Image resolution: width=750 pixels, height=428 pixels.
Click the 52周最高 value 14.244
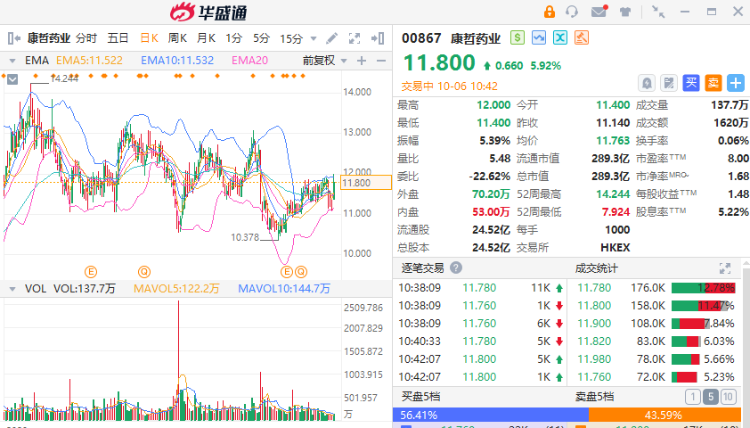[x=613, y=194]
